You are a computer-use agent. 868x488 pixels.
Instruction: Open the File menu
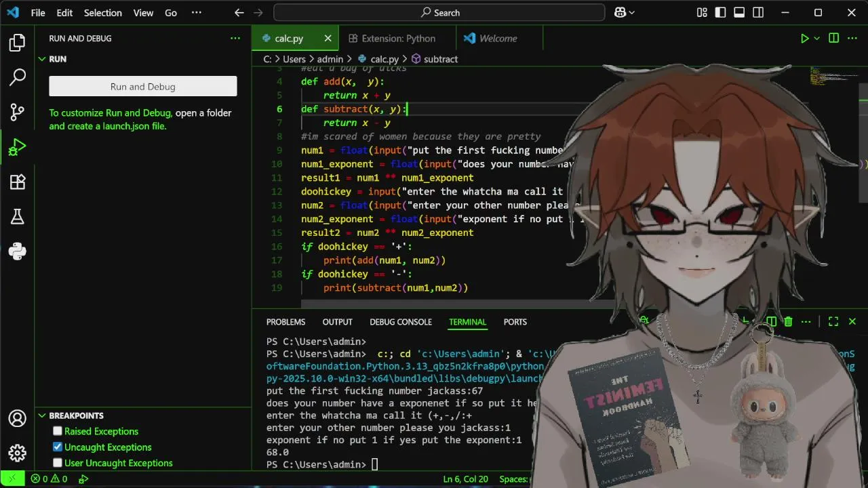click(x=38, y=12)
